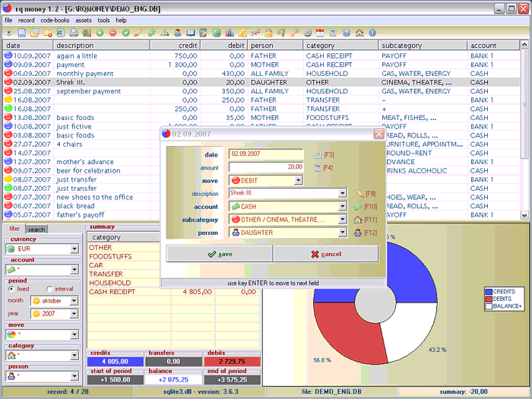Click the house icon in main toolbar

pyautogui.click(x=359, y=33)
